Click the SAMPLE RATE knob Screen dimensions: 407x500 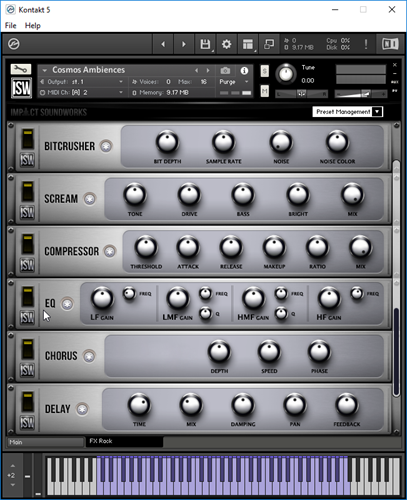coord(224,142)
